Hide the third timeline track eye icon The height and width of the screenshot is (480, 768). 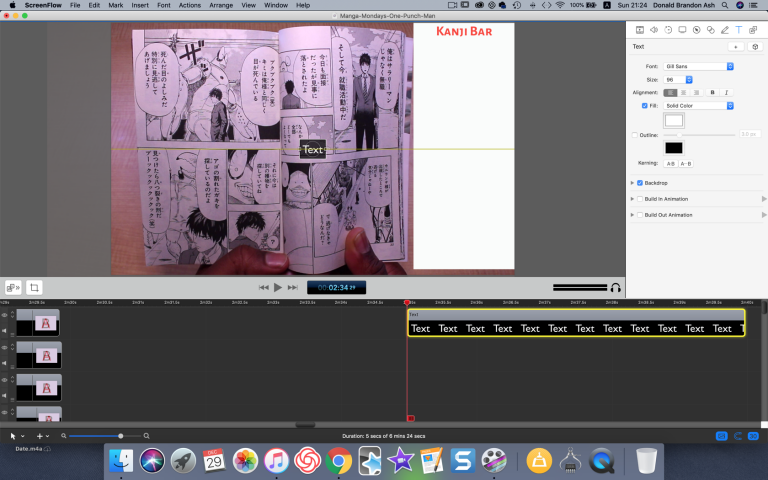coord(4,380)
